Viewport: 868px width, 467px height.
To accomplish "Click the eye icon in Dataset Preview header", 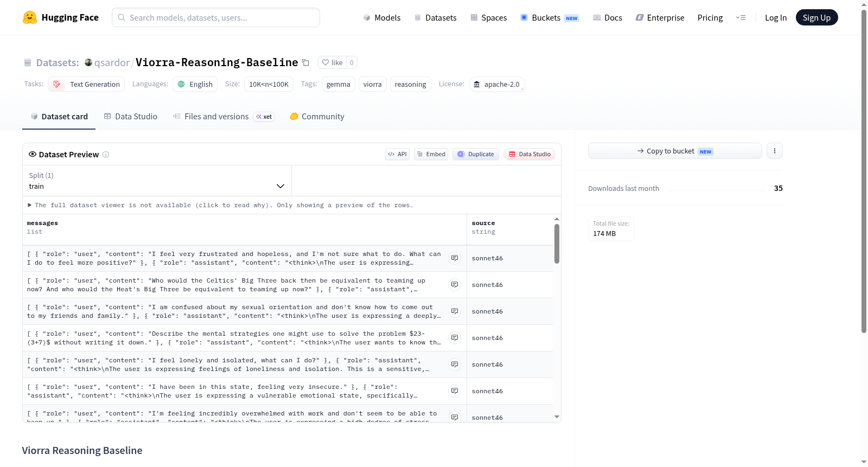I will point(33,154).
